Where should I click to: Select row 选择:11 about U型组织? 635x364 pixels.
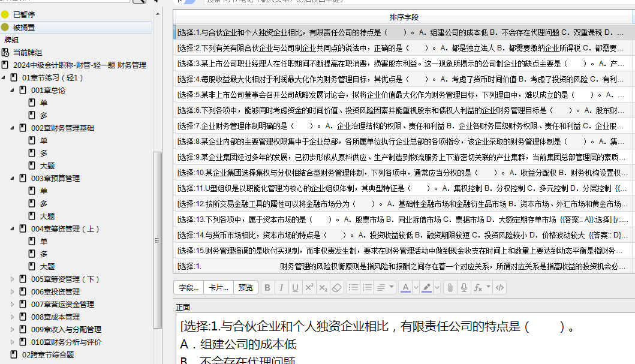coord(404,188)
